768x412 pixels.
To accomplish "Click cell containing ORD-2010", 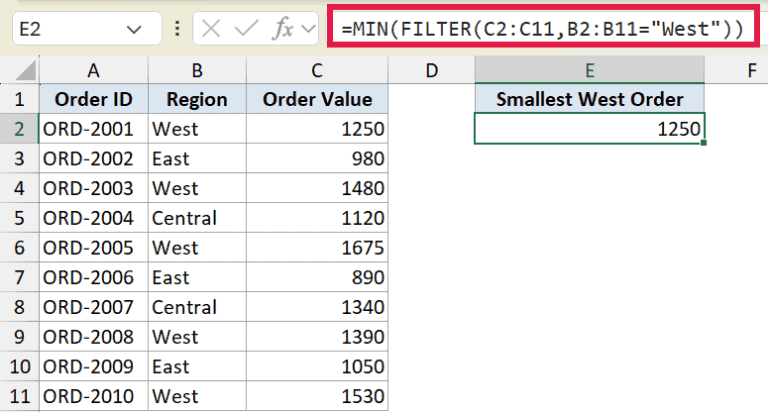I will (x=94, y=396).
